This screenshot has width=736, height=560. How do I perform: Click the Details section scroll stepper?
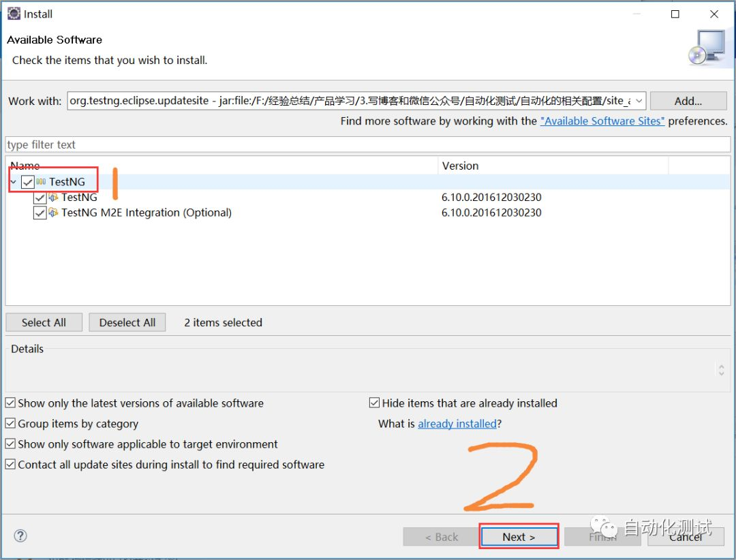722,370
